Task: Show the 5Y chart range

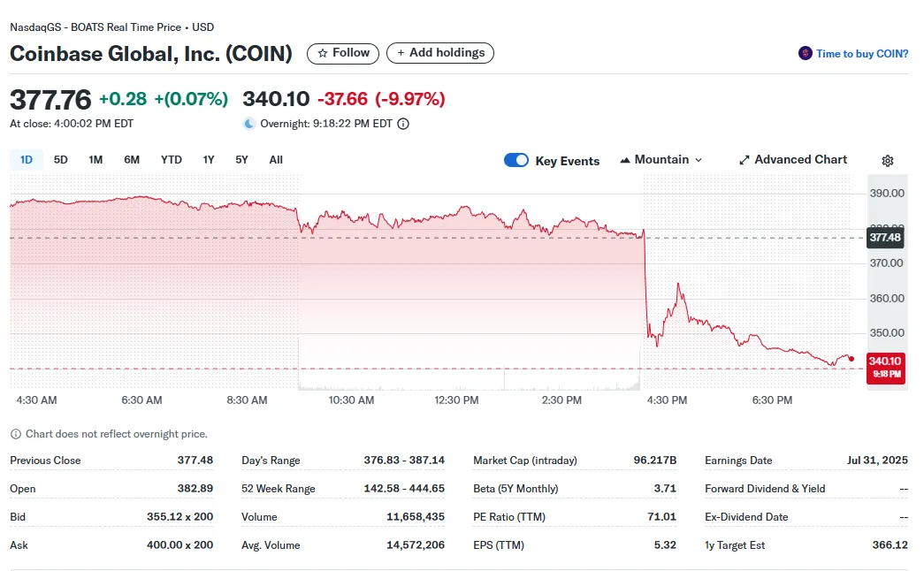Action: pos(241,160)
